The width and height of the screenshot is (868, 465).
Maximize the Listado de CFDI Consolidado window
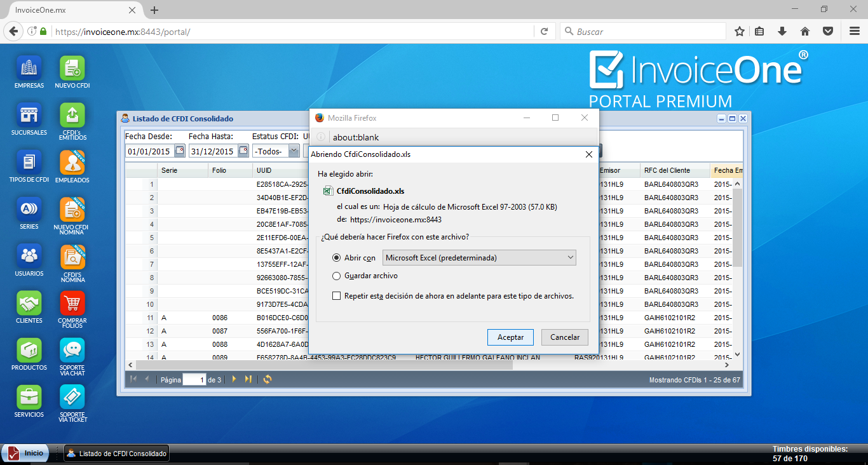pos(732,118)
